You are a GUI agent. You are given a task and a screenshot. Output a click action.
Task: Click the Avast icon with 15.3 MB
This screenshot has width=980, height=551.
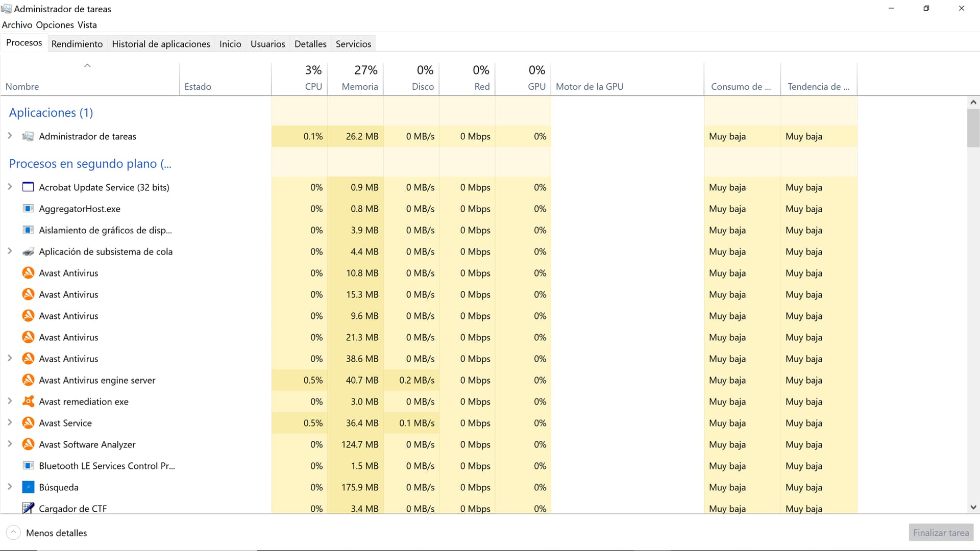point(28,294)
